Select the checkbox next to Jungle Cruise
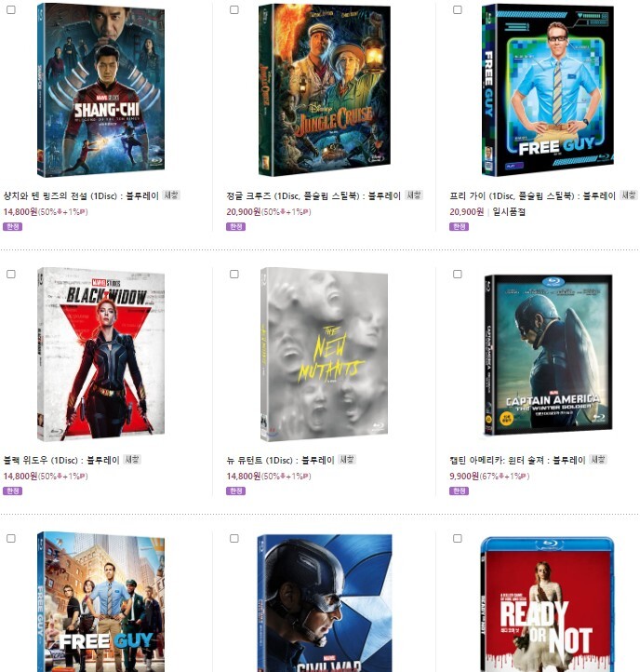 234,9
